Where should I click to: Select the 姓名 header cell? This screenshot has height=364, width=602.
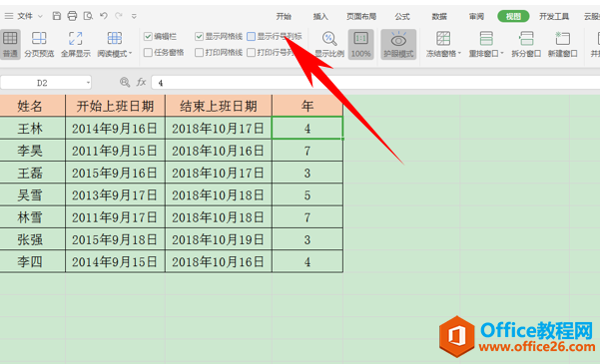[x=33, y=106]
